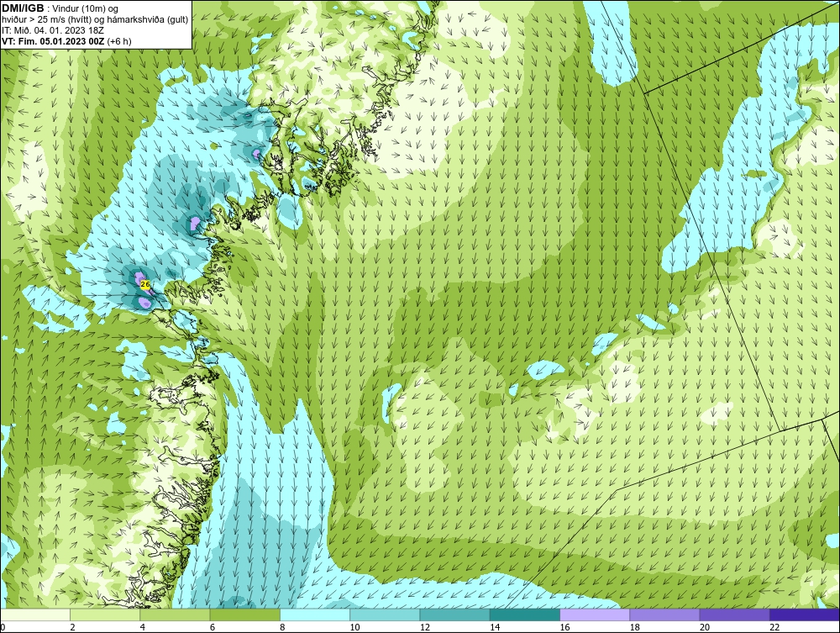Select the 10–12 m/s turquoise legend swatch
Screen dimensions: 840x633
(386, 615)
